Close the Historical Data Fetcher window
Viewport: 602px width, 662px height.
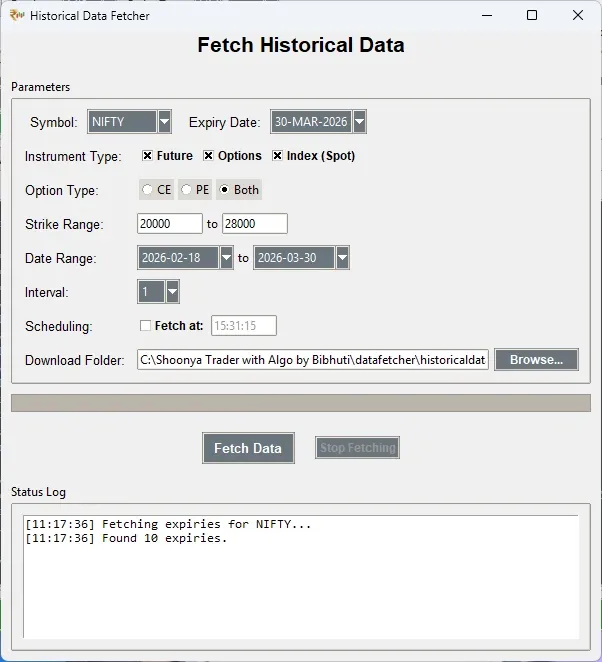pyautogui.click(x=578, y=16)
